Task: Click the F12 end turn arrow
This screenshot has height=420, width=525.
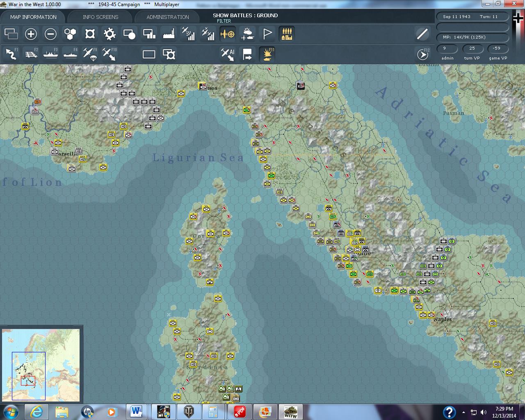Action: coord(422,54)
